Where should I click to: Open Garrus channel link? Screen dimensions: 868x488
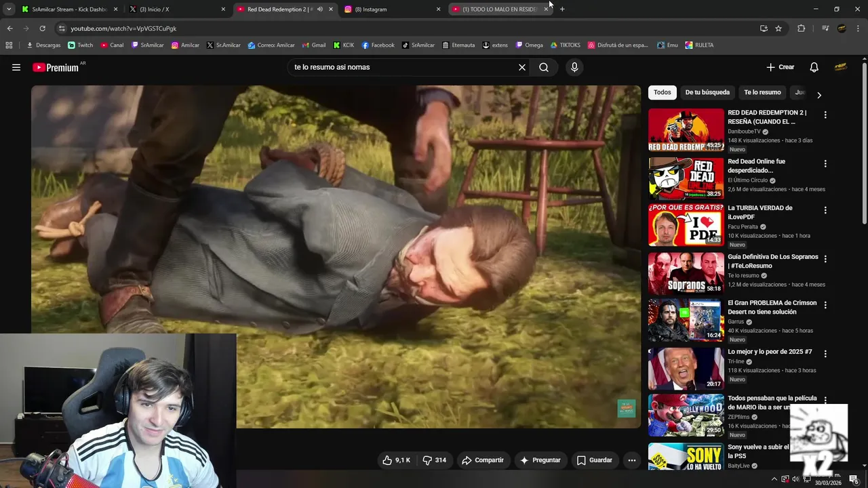pos(736,322)
